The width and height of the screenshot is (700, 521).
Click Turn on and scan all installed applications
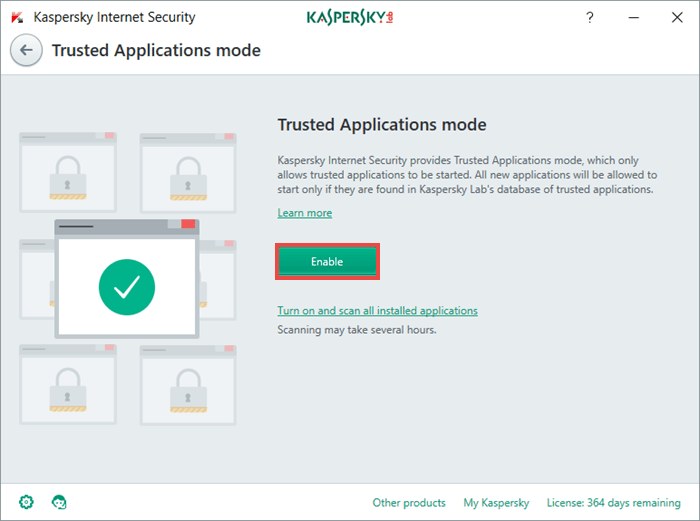[377, 311]
